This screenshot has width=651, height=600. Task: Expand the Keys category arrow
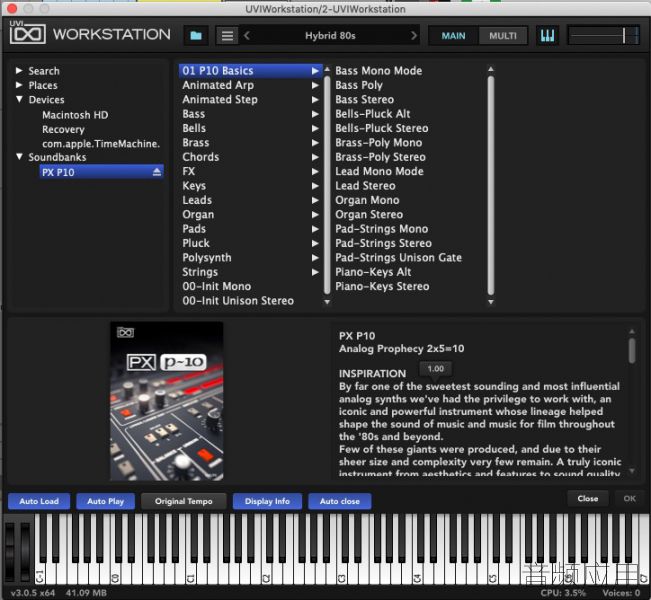[315, 186]
